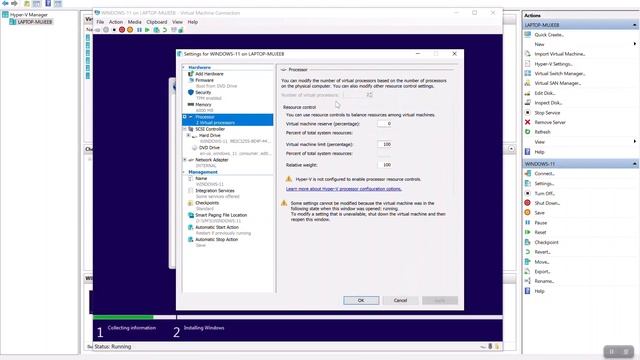Click the Turn Off red toolbar icon
640x360 pixels.
[x=122, y=30]
